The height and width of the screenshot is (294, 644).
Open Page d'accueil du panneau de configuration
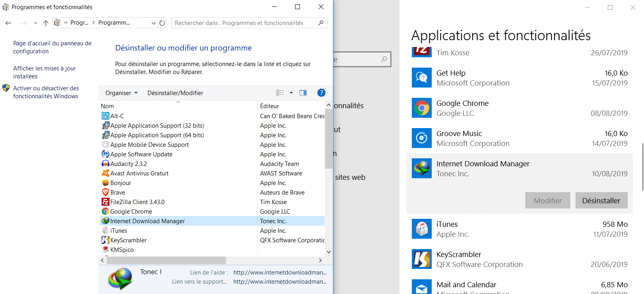pos(52,47)
